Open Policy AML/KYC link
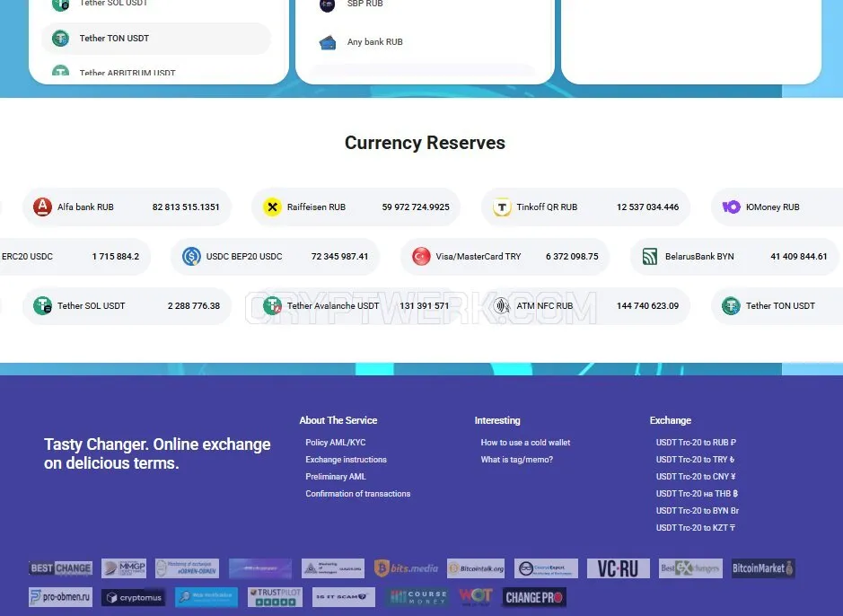Image resolution: width=843 pixels, height=616 pixels. pos(336,443)
